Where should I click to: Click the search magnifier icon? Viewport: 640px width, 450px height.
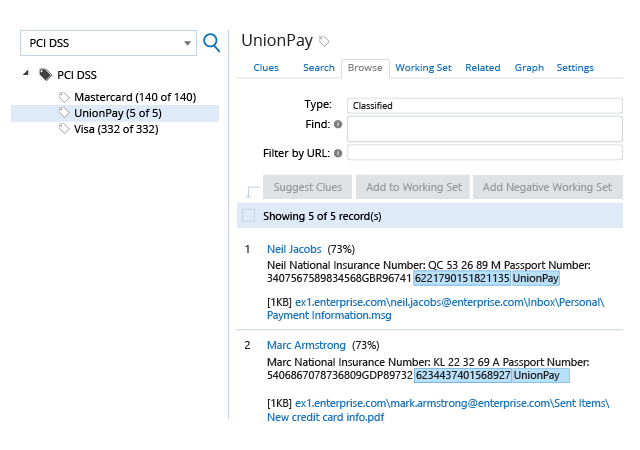tap(211, 42)
